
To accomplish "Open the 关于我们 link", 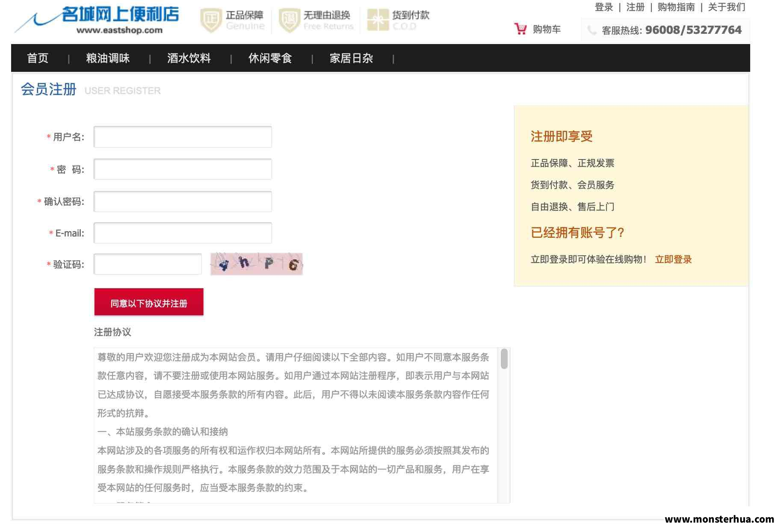I will pyautogui.click(x=727, y=7).
